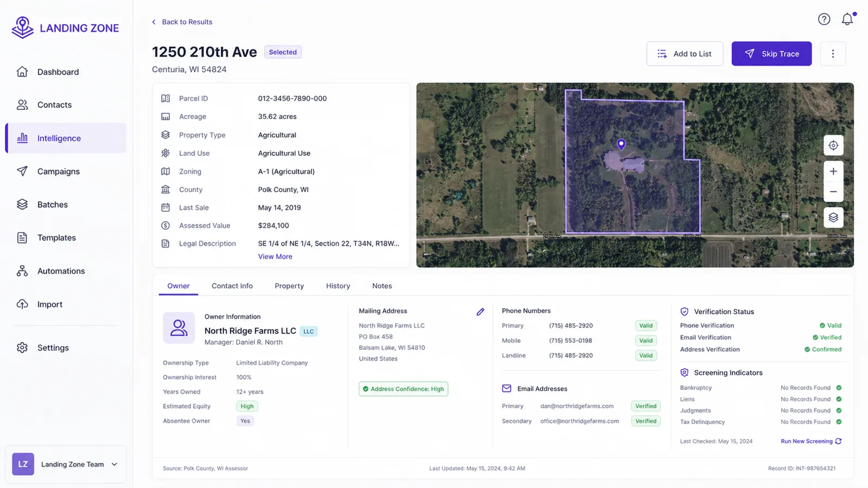Click the Legal Description document icon

coord(165,244)
